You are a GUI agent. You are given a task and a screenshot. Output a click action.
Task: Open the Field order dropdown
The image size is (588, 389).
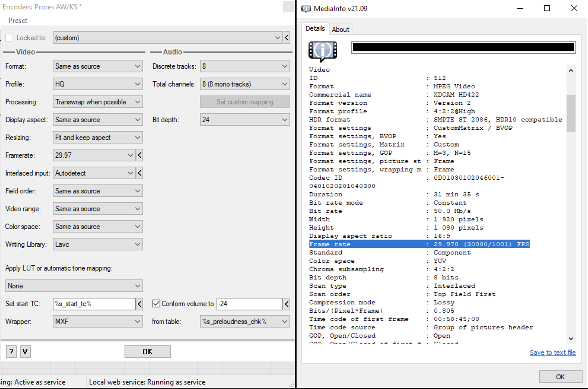pyautogui.click(x=98, y=191)
